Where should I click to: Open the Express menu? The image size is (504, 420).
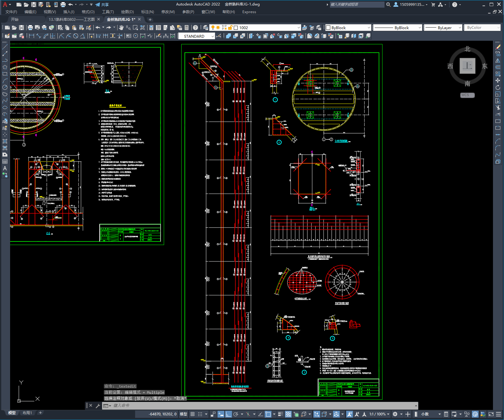point(249,12)
